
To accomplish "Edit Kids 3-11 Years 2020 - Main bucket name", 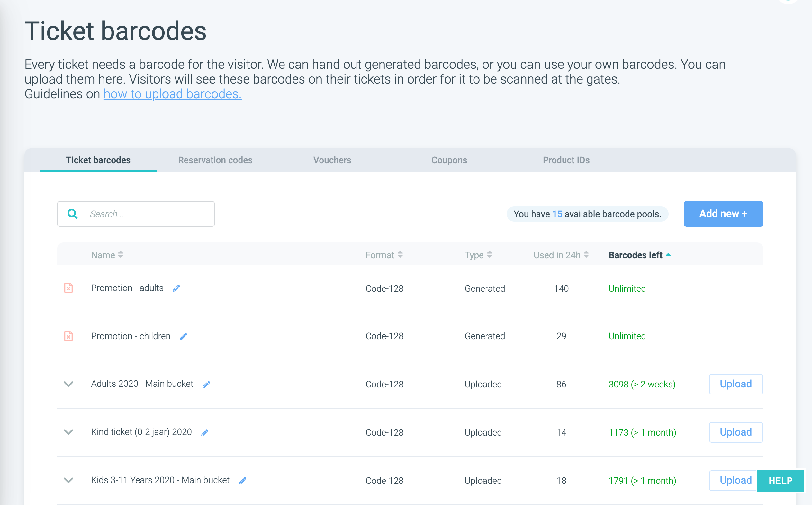I will (243, 481).
